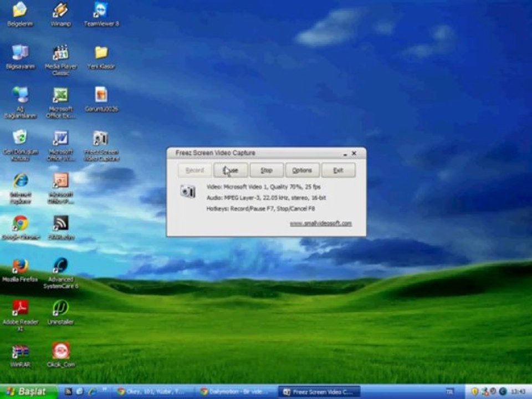Open the www.smallvideosoft.com link
532x399 pixels.
(321, 223)
